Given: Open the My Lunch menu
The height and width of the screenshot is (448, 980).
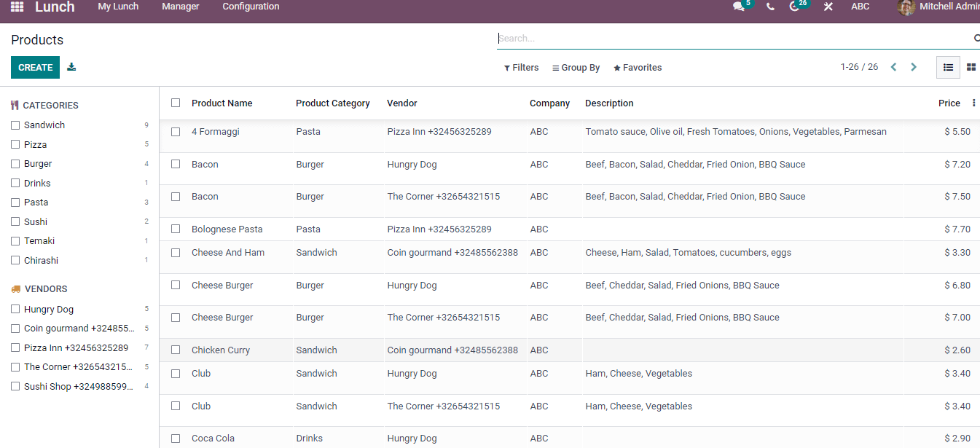Looking at the screenshot, I should [118, 7].
